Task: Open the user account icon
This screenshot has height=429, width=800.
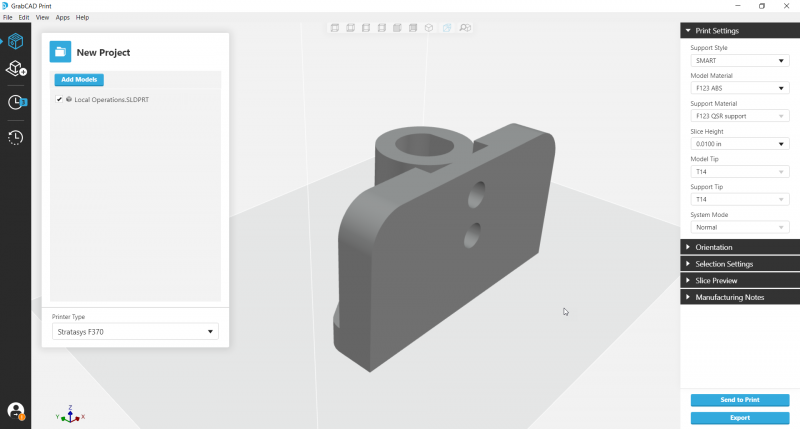Action: point(16,411)
